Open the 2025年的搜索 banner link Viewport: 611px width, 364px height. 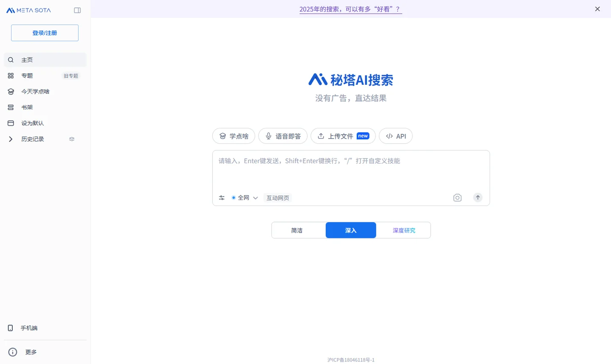tap(350, 9)
